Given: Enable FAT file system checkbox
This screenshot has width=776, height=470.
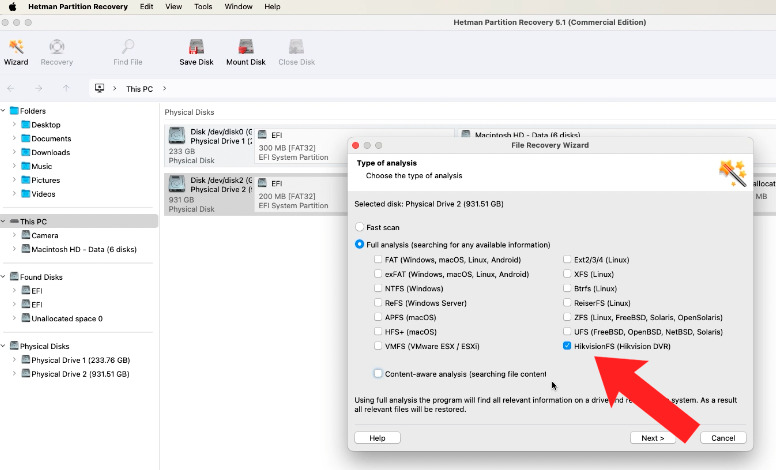Looking at the screenshot, I should tap(378, 259).
